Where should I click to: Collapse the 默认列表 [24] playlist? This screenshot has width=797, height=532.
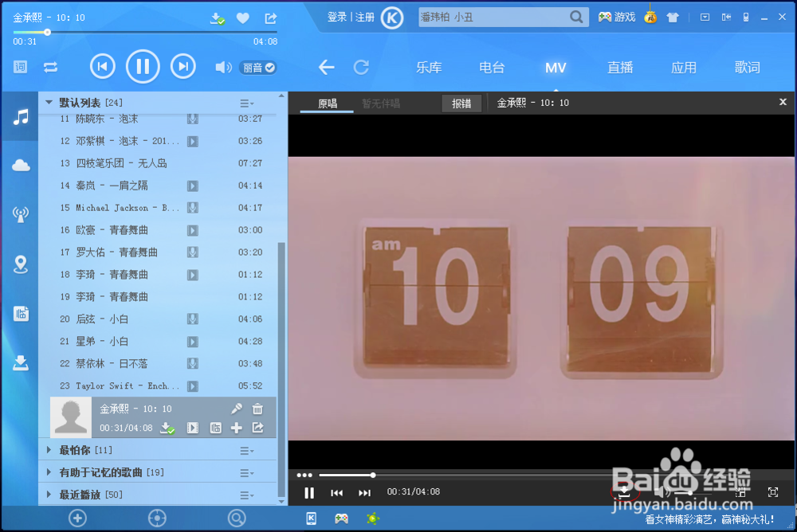[x=48, y=102]
